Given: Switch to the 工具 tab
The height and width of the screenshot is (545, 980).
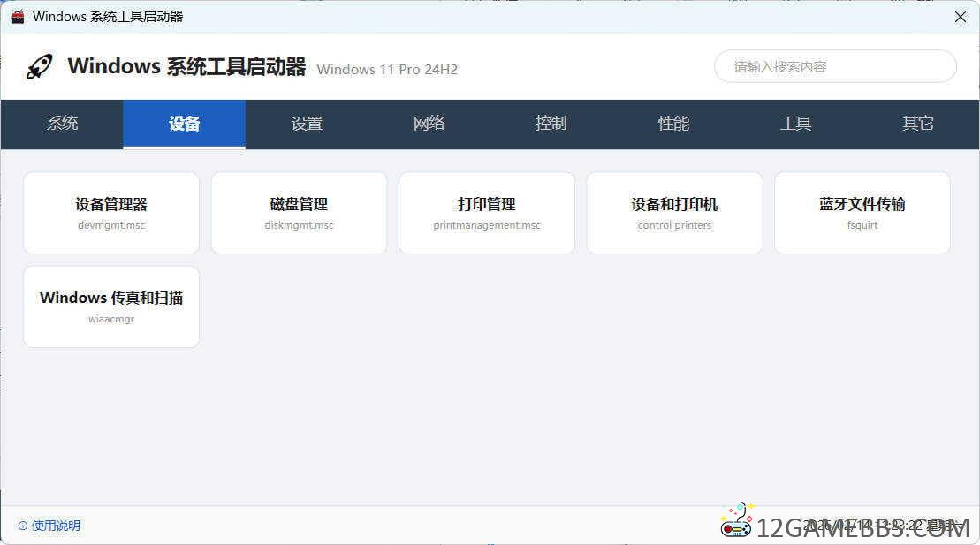Looking at the screenshot, I should pos(795,124).
